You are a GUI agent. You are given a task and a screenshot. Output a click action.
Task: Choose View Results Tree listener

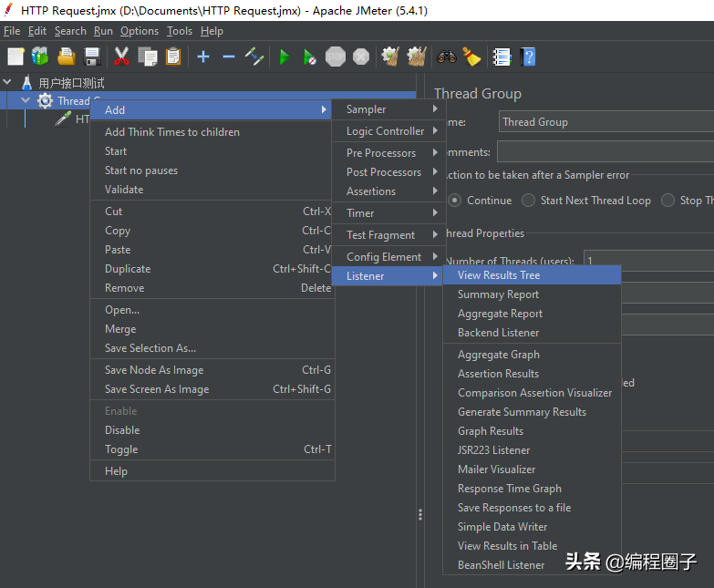(532, 275)
